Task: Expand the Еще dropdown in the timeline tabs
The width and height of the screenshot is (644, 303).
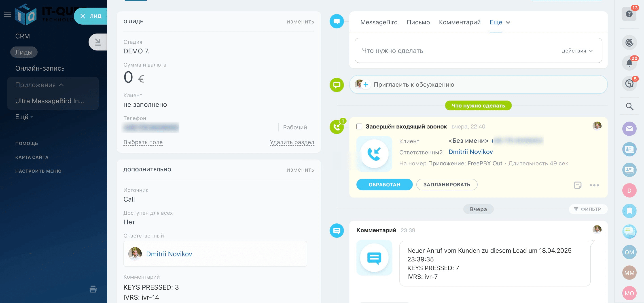Action: pos(500,22)
